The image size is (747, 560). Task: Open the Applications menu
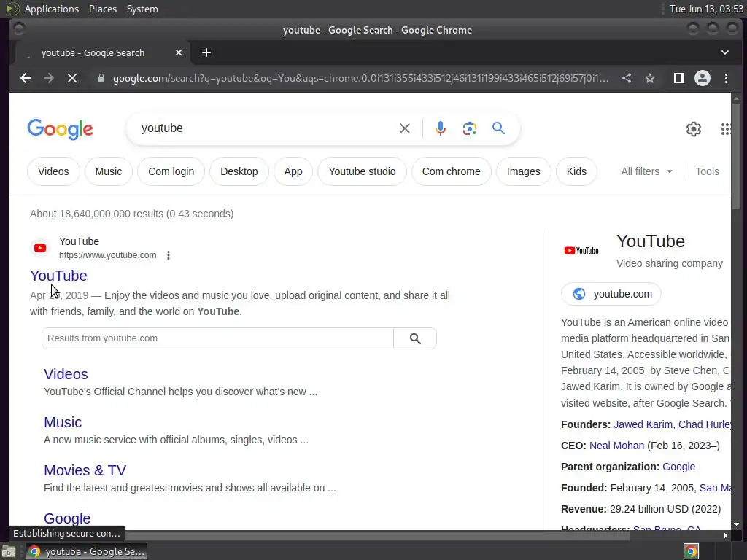(52, 9)
